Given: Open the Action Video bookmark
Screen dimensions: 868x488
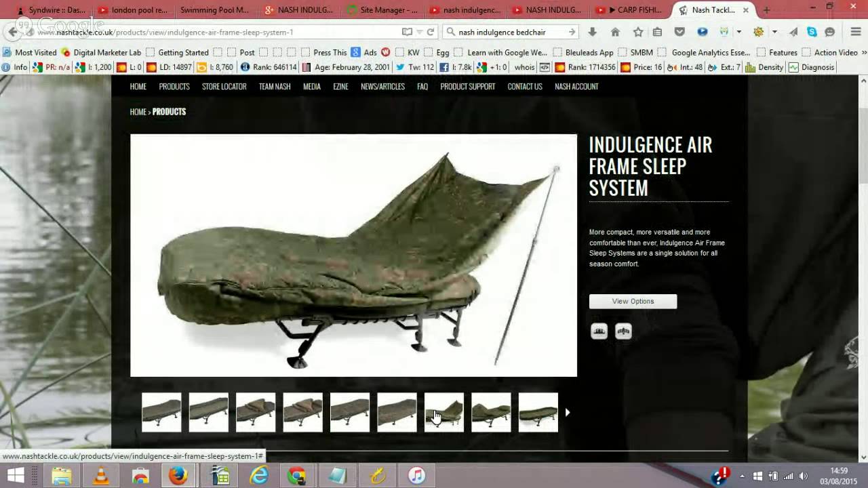Looking at the screenshot, I should [x=829, y=52].
